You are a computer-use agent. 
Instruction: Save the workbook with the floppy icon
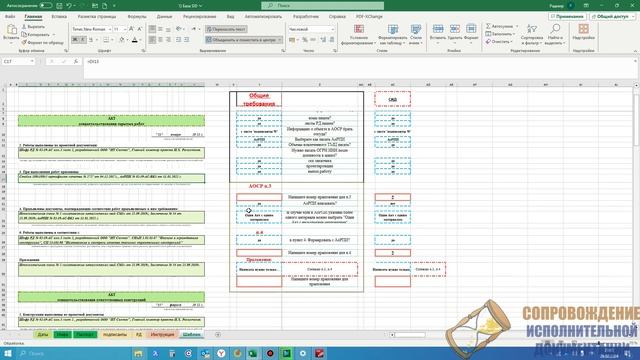tap(60, 6)
